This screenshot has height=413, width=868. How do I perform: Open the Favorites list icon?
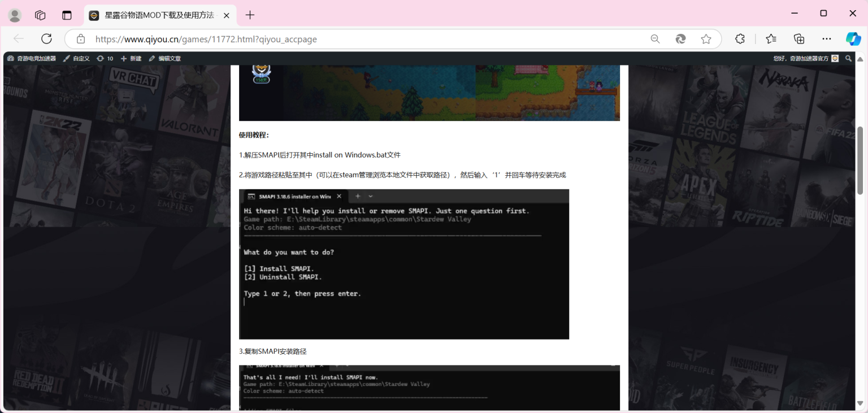coord(770,38)
